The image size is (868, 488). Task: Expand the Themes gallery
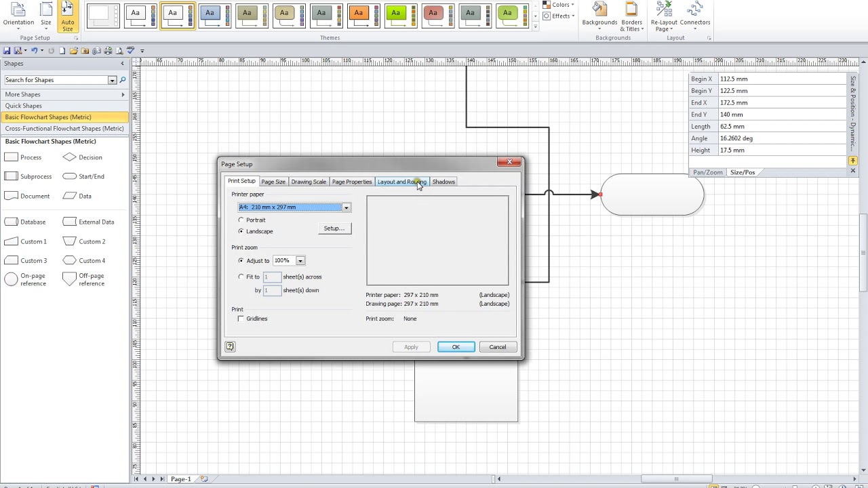pos(536,26)
